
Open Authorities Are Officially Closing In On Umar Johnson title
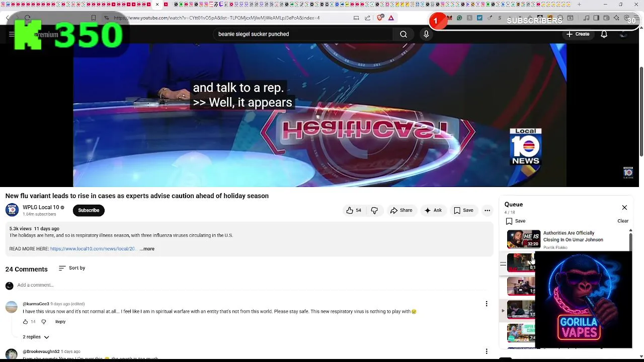(573, 236)
